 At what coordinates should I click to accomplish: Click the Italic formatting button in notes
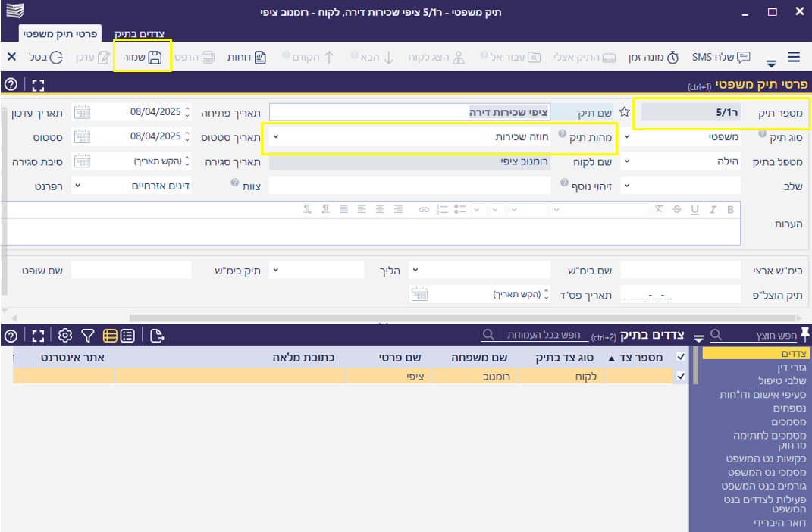[713, 210]
